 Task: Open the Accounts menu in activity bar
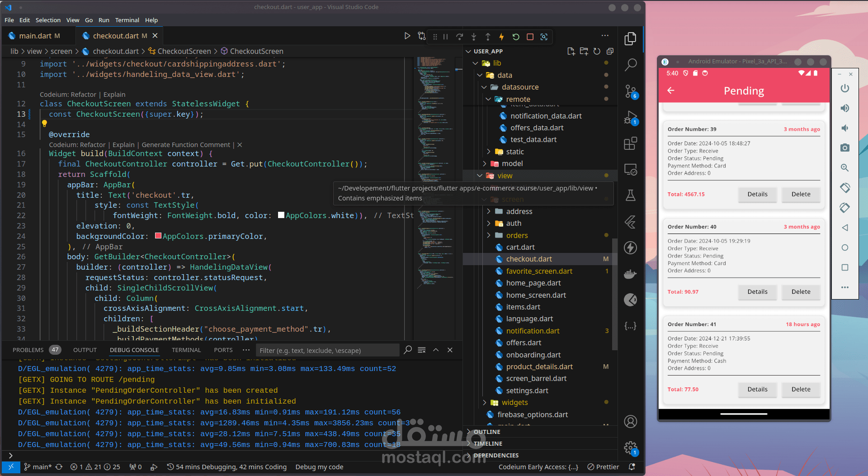coord(630,422)
